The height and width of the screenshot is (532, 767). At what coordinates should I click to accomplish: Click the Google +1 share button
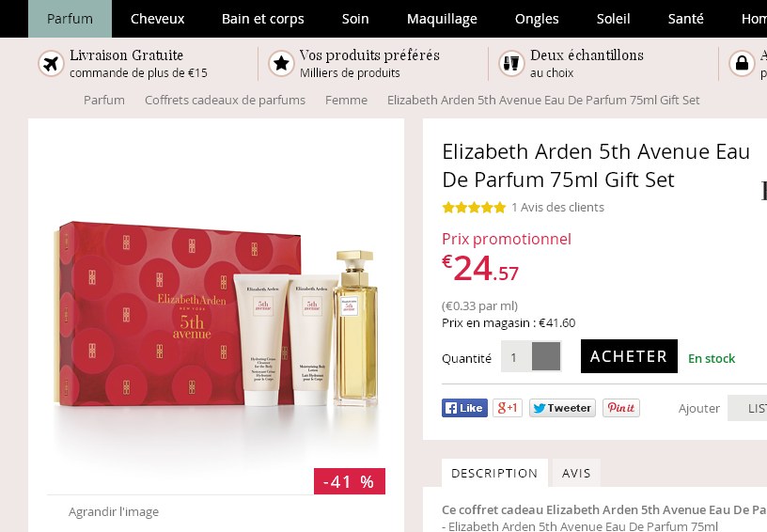tap(508, 408)
